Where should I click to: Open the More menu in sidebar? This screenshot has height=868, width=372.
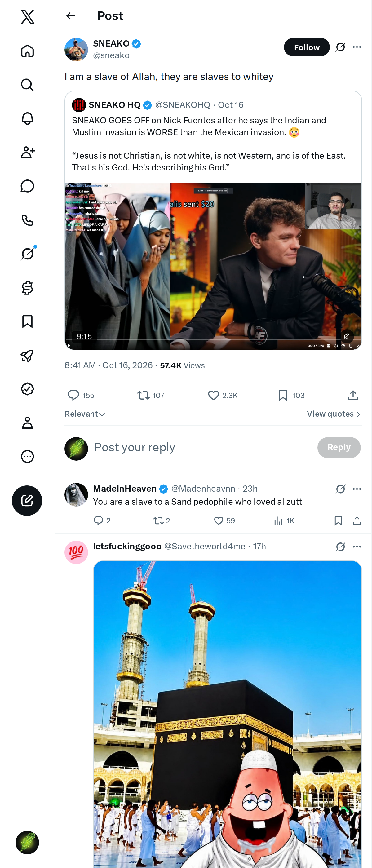point(27,457)
